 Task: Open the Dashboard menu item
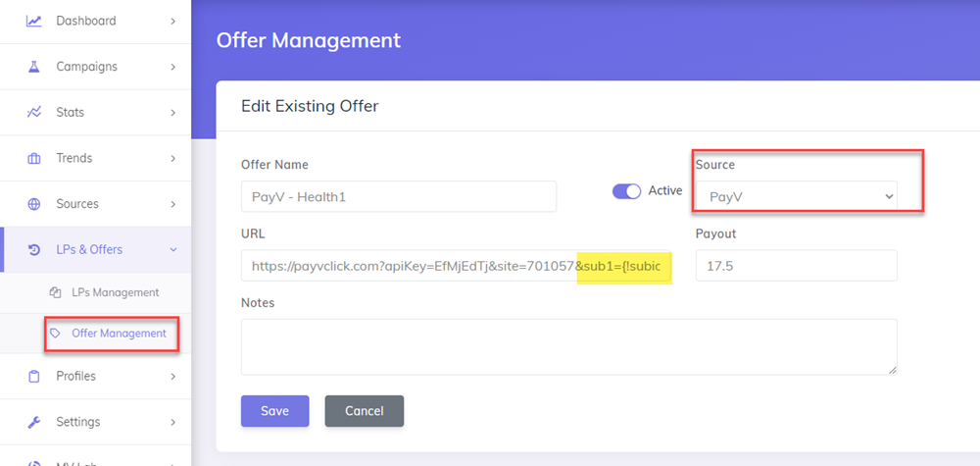[96, 22]
